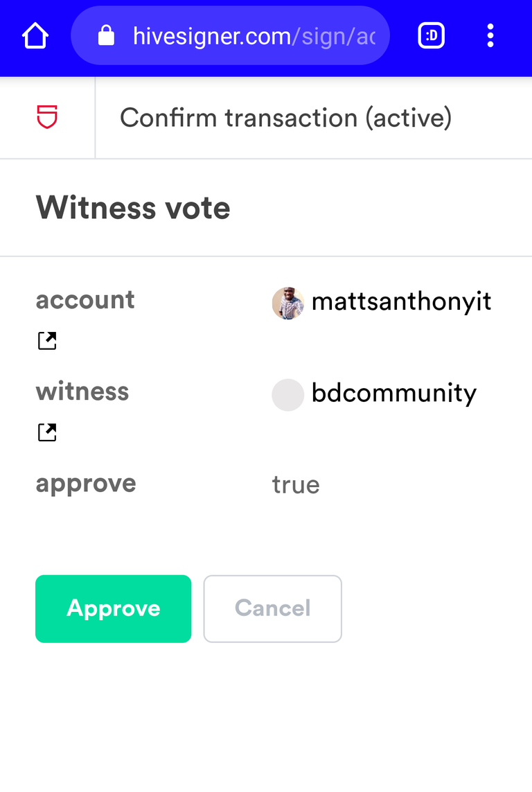532x792 pixels.
Task: Select the mattsanthonyit account name
Action: pos(401,302)
